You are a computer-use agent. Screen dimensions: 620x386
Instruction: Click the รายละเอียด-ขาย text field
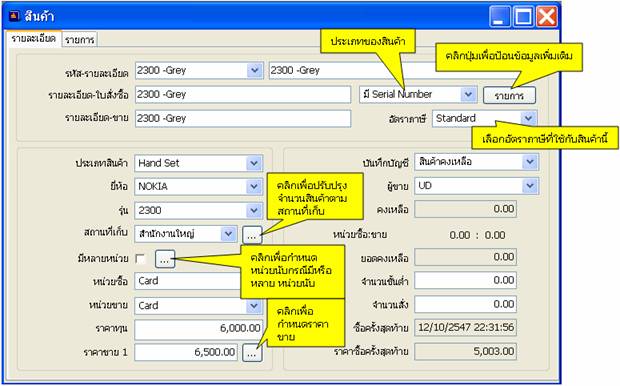[243, 119]
